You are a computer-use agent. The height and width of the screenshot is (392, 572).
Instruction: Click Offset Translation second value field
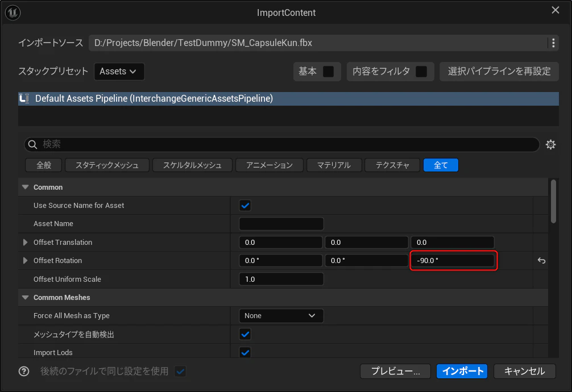(x=366, y=243)
